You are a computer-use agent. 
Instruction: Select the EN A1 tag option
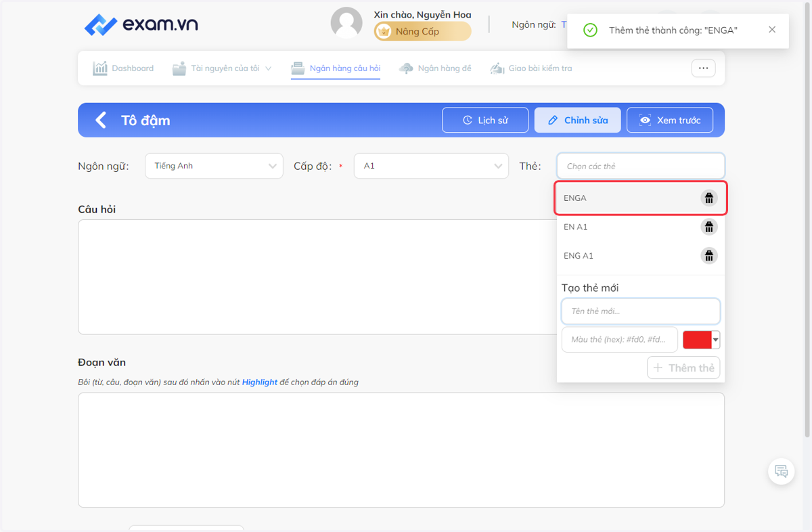[641, 227]
